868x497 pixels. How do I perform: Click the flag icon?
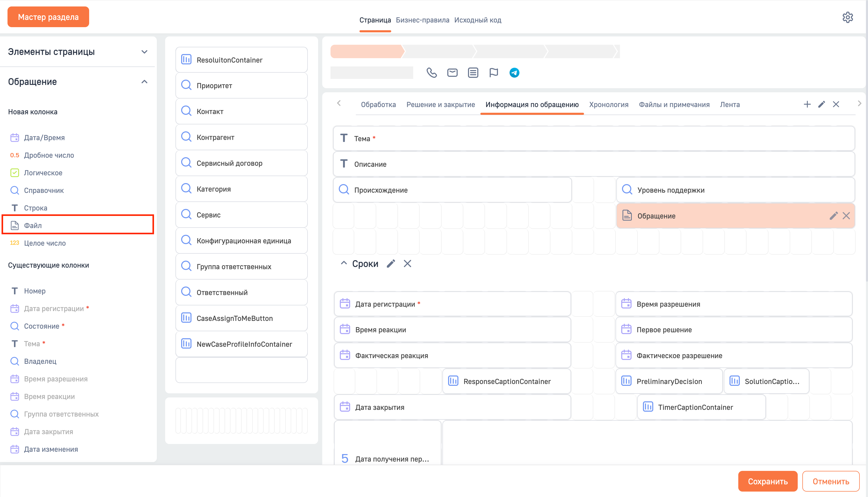point(494,73)
